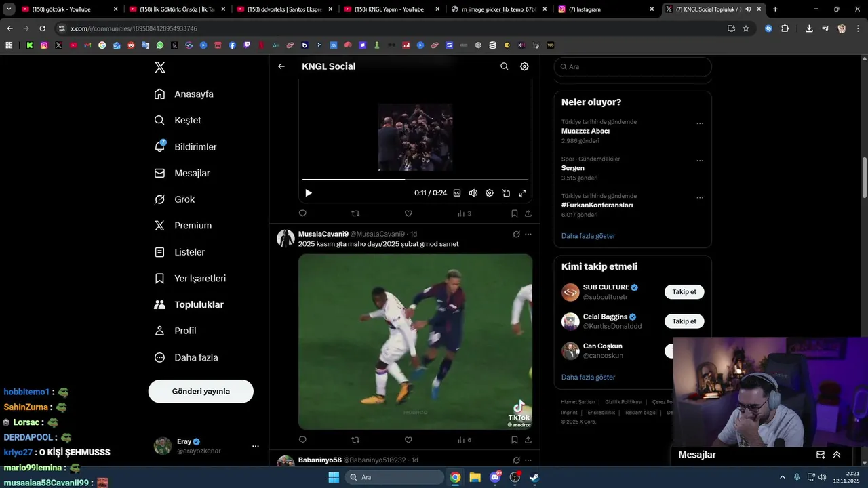
Task: Like the first video post
Action: [408, 213]
